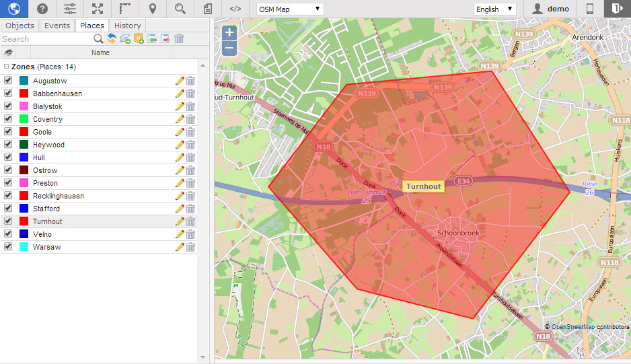Edit the Coventry zone with pencil icon

coord(179,119)
